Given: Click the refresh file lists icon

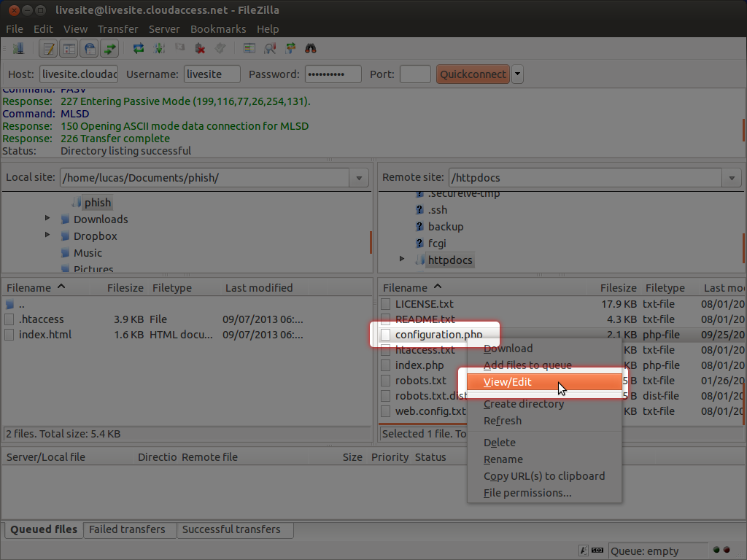Looking at the screenshot, I should (139, 49).
